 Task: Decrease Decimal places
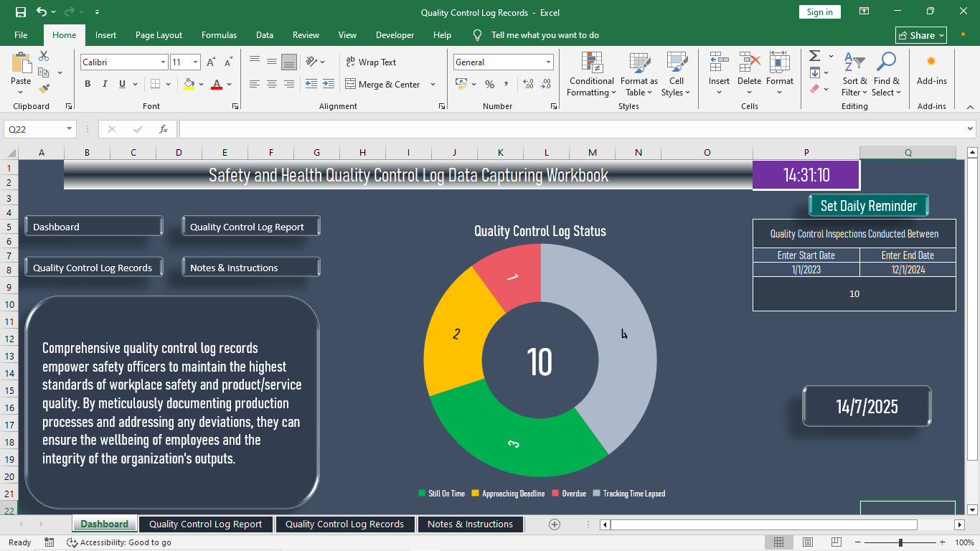pyautogui.click(x=546, y=84)
